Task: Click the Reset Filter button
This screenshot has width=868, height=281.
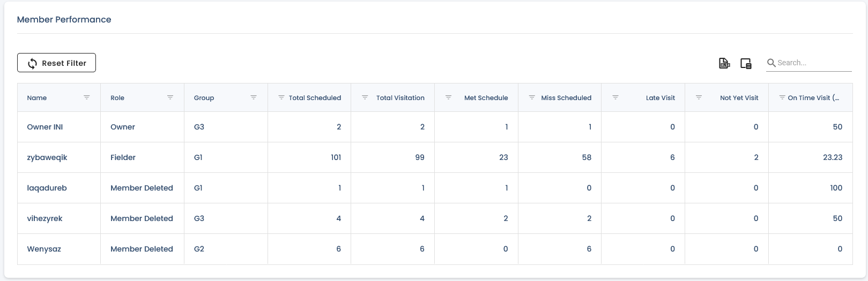Action: pos(56,63)
